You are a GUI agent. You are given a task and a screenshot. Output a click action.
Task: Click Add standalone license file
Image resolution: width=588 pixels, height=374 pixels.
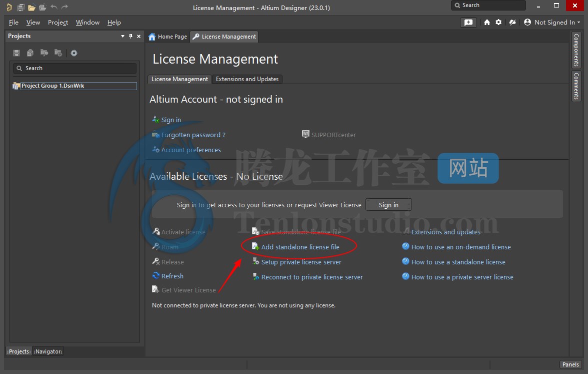pos(300,247)
